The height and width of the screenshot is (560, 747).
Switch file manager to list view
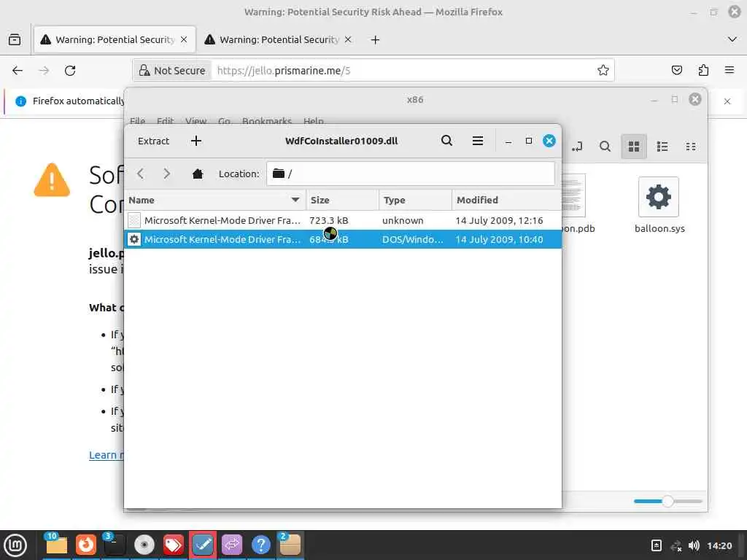[662, 147]
